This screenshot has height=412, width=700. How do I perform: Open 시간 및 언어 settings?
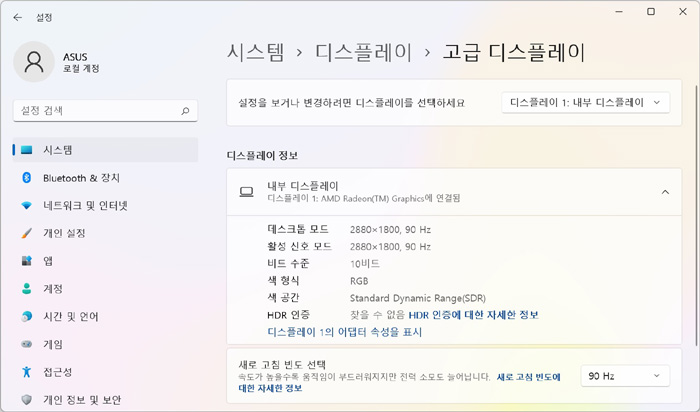click(x=68, y=317)
